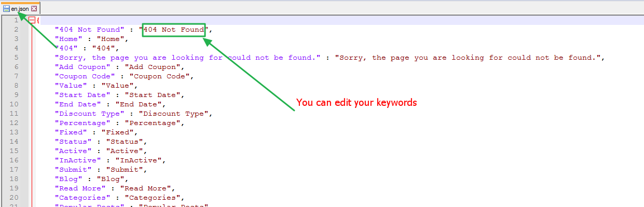This screenshot has width=644, height=207.
Task: Click line number 2 in the margin
Action: [x=17, y=30]
